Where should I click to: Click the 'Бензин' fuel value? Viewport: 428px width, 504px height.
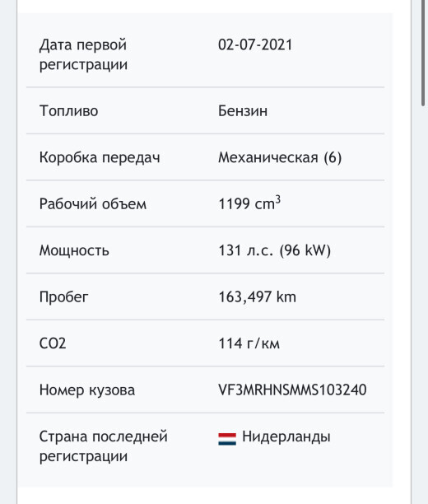(243, 111)
